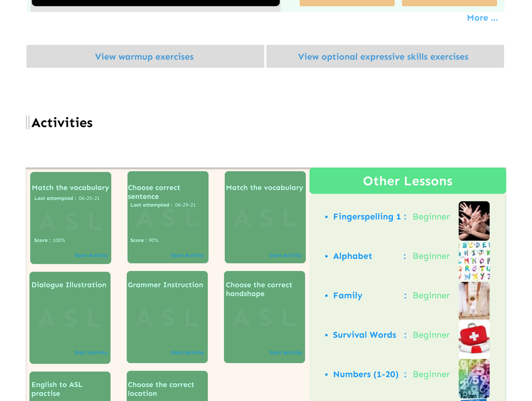Click the Choose the correct handshape title
Viewport: 532px width, 401px height.
click(x=259, y=289)
